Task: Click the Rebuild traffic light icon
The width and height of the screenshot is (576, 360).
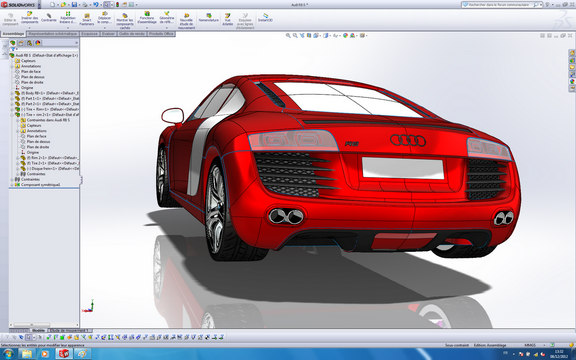Action: pyautogui.click(x=118, y=4)
